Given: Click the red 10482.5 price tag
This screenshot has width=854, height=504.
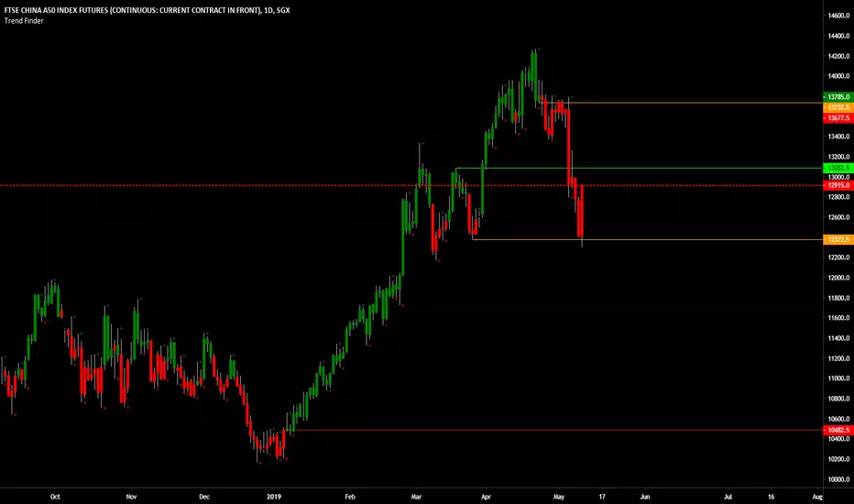Looking at the screenshot, I should 838,431.
